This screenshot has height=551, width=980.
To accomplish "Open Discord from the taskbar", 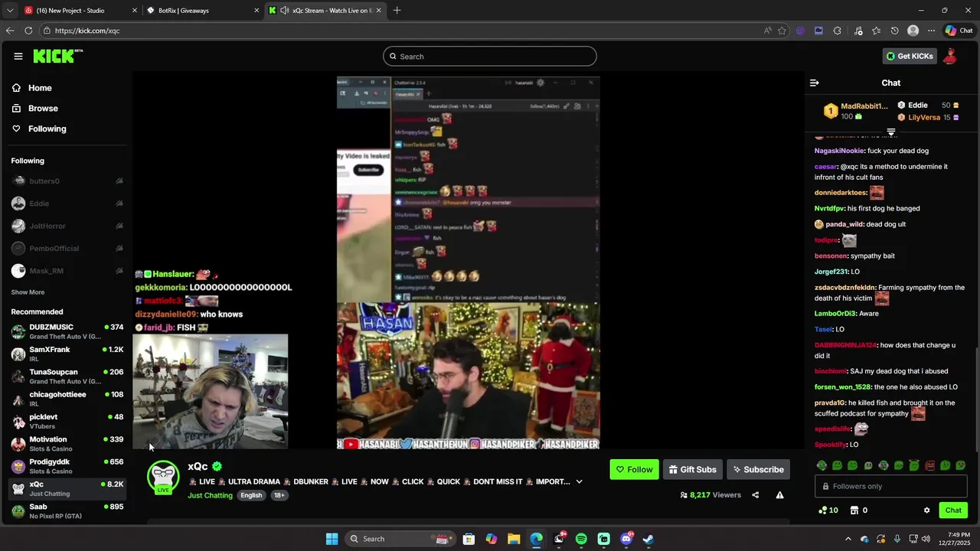I will click(x=626, y=539).
